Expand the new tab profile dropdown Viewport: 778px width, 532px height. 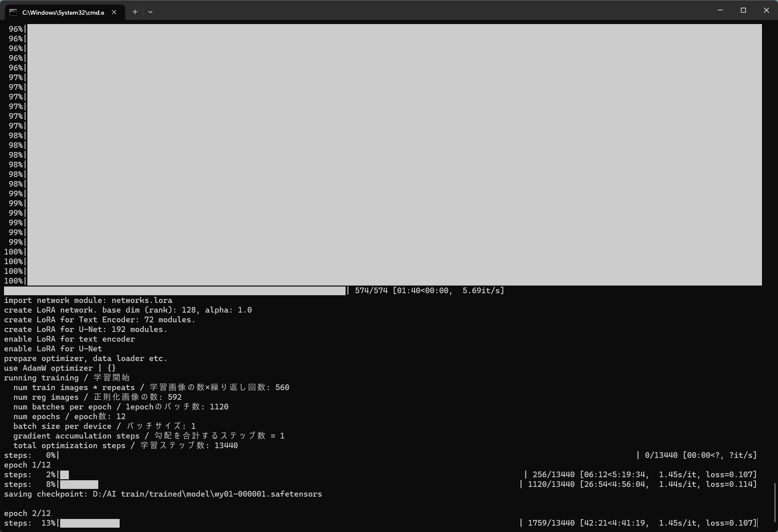pyautogui.click(x=150, y=12)
